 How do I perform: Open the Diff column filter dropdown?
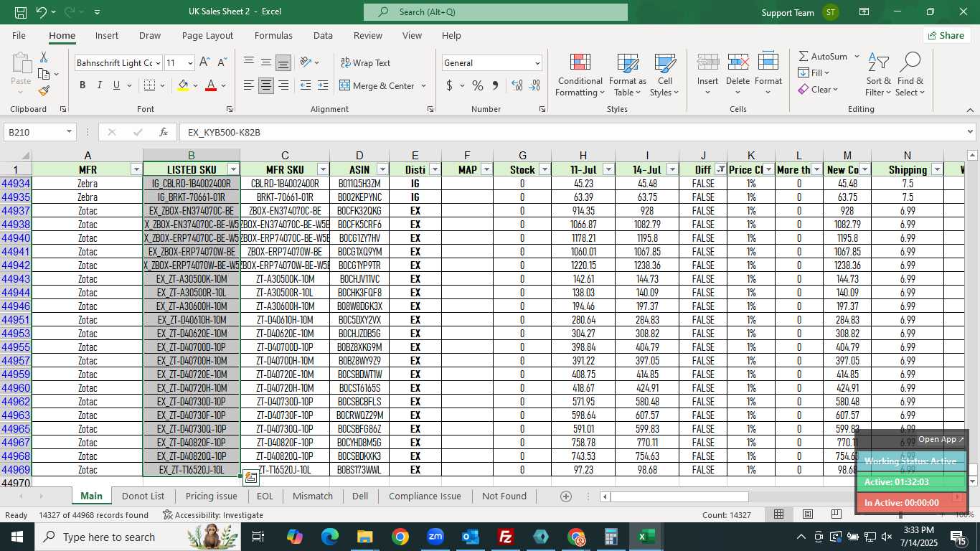pos(720,169)
